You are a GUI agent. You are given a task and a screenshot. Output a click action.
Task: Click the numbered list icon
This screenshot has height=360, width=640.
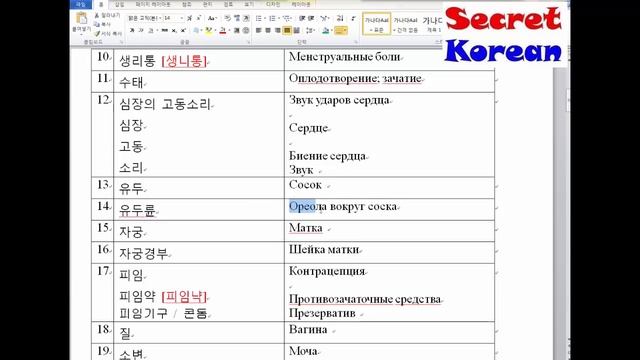coord(273,18)
